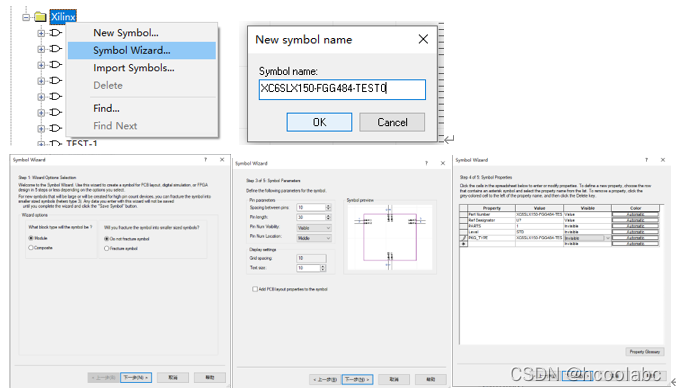Click Help (帮助) in the Step 3 wizard
Viewport: 676px width, 391px height.
click(431, 379)
